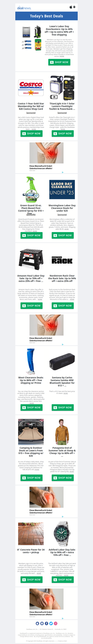This screenshot has height=644, width=93.
Task: Click the Apple app icon in header
Action: click(x=71, y=7)
